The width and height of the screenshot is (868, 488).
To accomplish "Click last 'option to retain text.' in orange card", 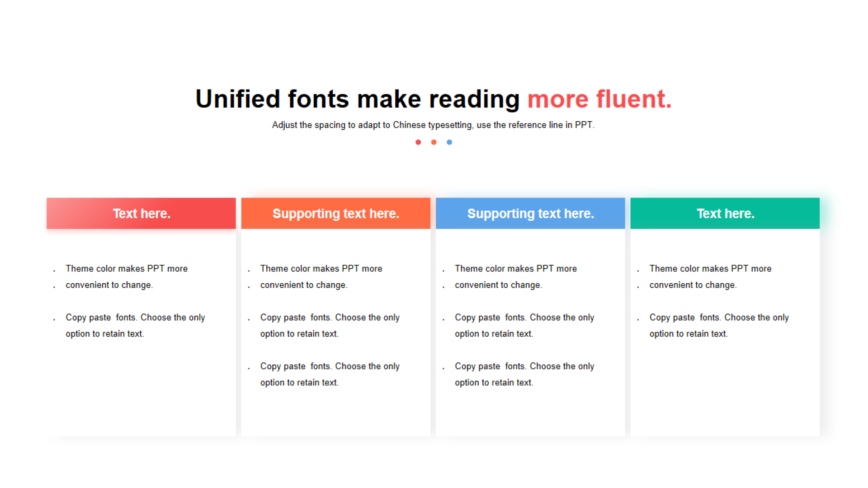I will tap(300, 383).
